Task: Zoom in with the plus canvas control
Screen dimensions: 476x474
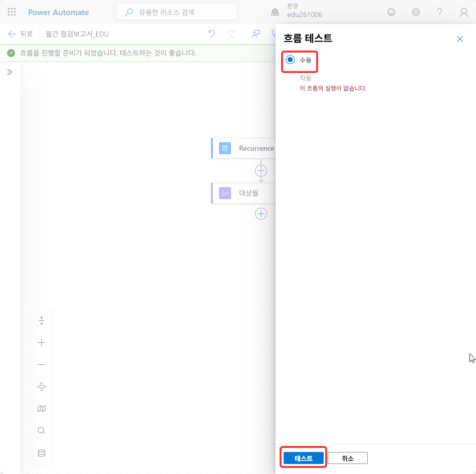Action: coord(42,343)
